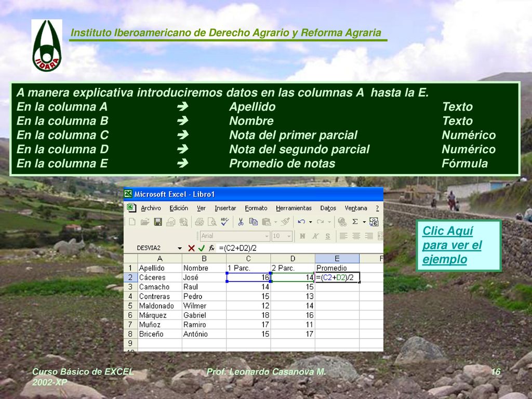Click the Paste clipboard icon
Screen dimensions: 532x399
coord(267,222)
